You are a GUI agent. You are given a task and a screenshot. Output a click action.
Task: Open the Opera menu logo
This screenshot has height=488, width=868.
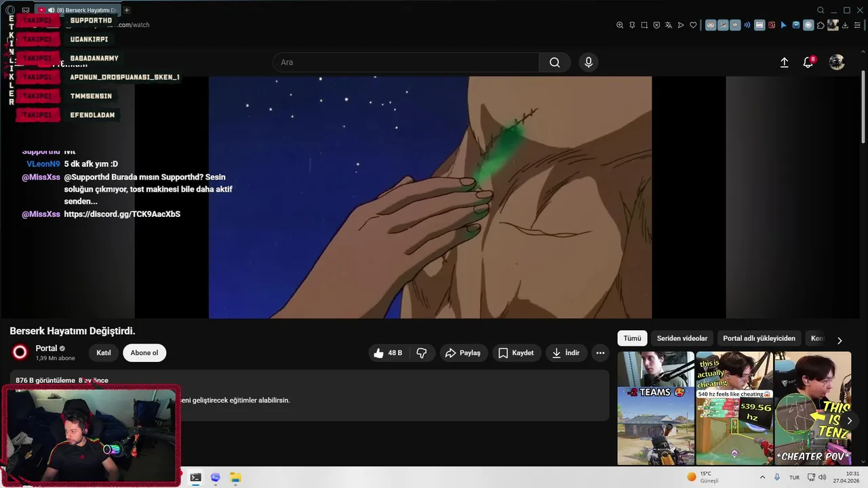(x=9, y=10)
